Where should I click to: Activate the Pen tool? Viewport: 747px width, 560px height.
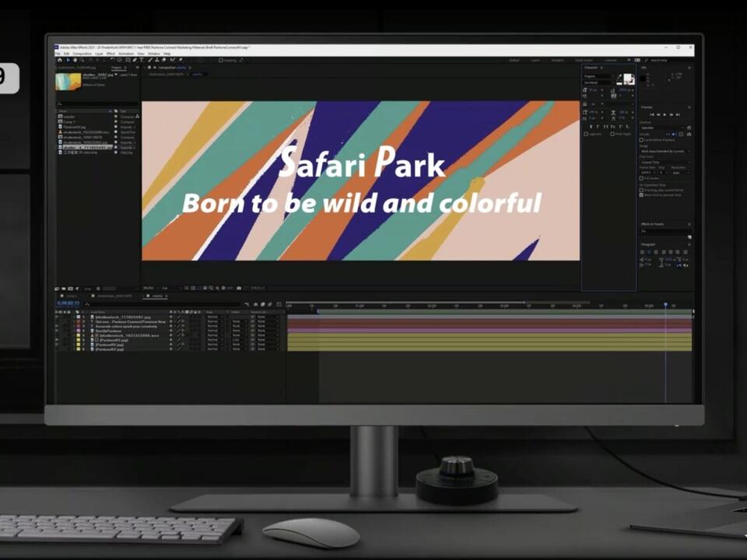point(133,60)
